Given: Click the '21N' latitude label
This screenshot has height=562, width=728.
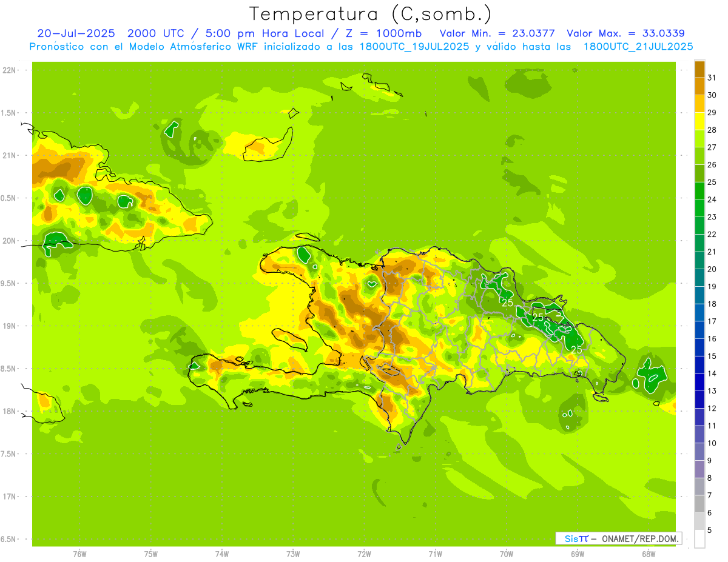Looking at the screenshot, I should click(10, 155).
